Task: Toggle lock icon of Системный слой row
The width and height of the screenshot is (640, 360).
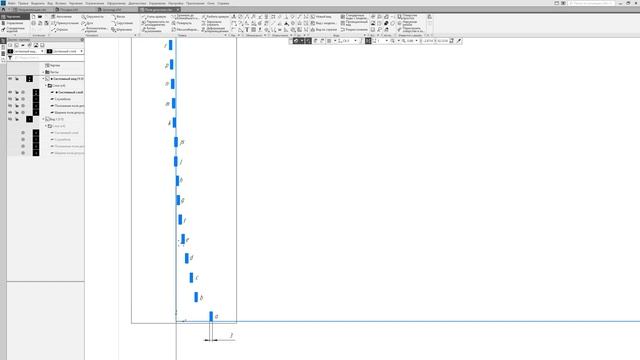Action: 17,92
